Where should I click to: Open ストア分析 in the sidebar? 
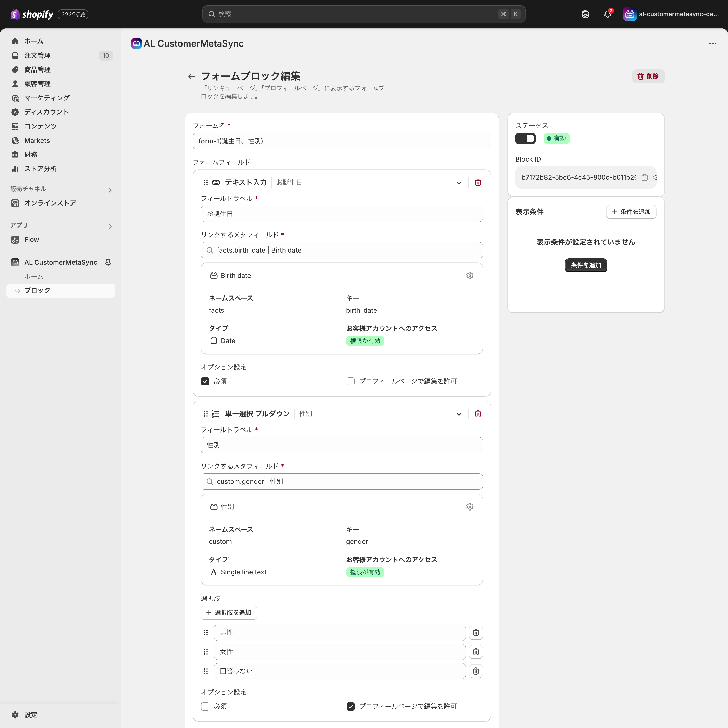pyautogui.click(x=61, y=169)
